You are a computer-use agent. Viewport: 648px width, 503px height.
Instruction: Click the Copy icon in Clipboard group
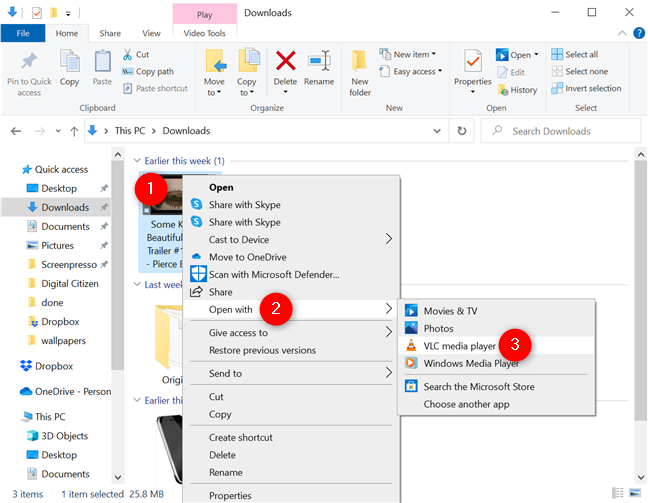[69, 61]
